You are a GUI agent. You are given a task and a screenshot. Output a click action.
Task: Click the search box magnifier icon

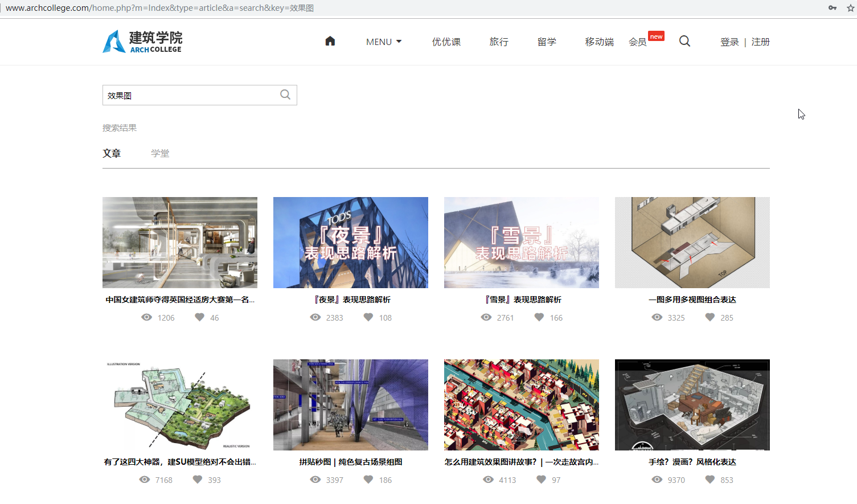tap(285, 95)
